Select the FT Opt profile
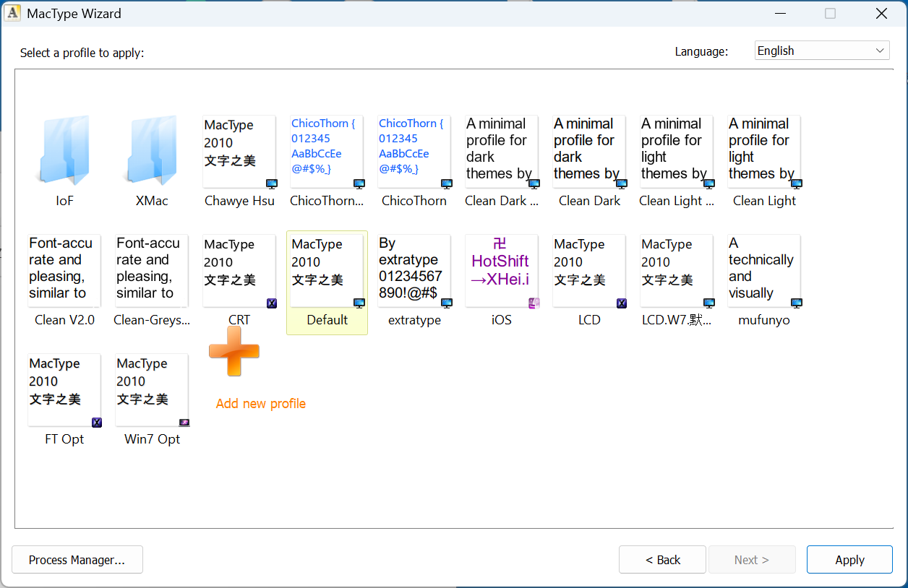This screenshot has width=908, height=588. point(64,391)
